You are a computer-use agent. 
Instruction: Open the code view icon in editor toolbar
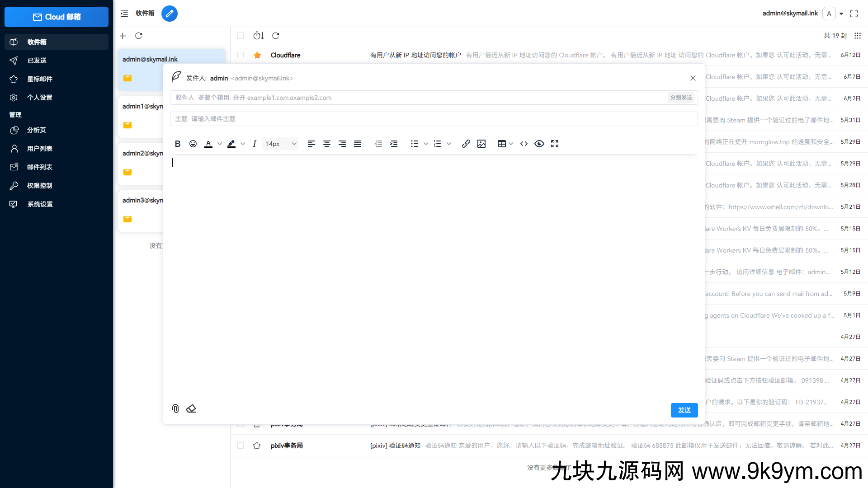point(524,144)
